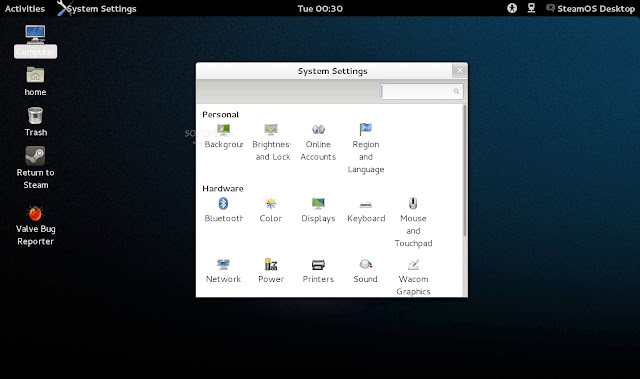Open the Printers settings panel

318,271
